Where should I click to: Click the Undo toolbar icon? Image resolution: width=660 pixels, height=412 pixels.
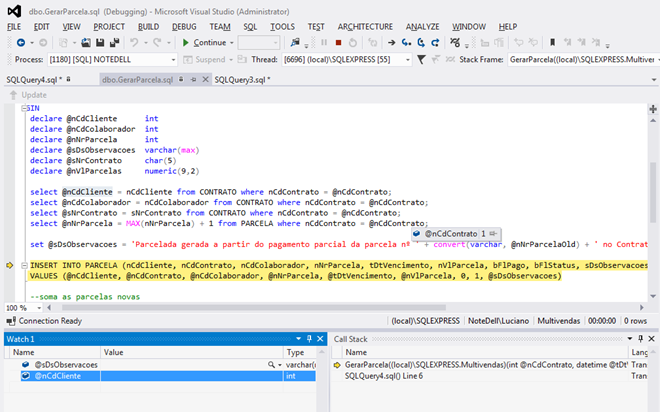coord(134,43)
